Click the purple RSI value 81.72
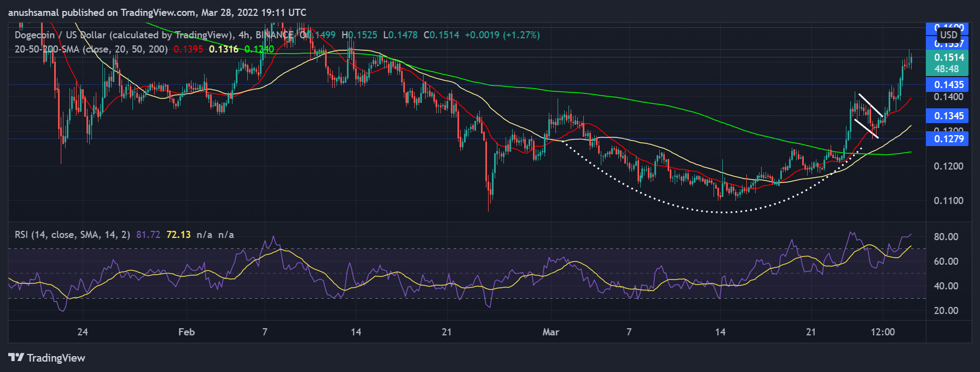980x372 pixels. click(148, 235)
